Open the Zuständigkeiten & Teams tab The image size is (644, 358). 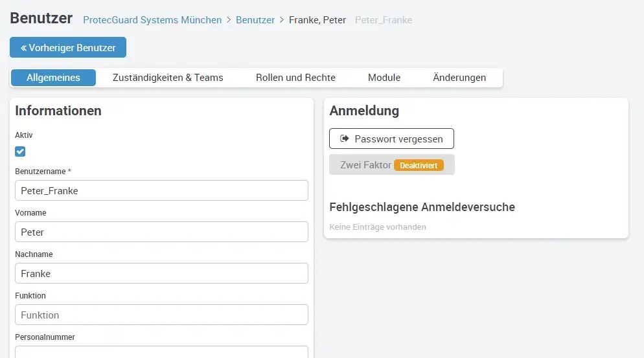pyautogui.click(x=168, y=78)
